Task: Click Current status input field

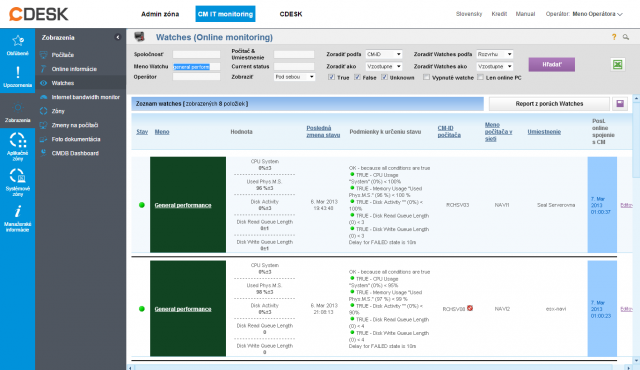Action: point(294,66)
